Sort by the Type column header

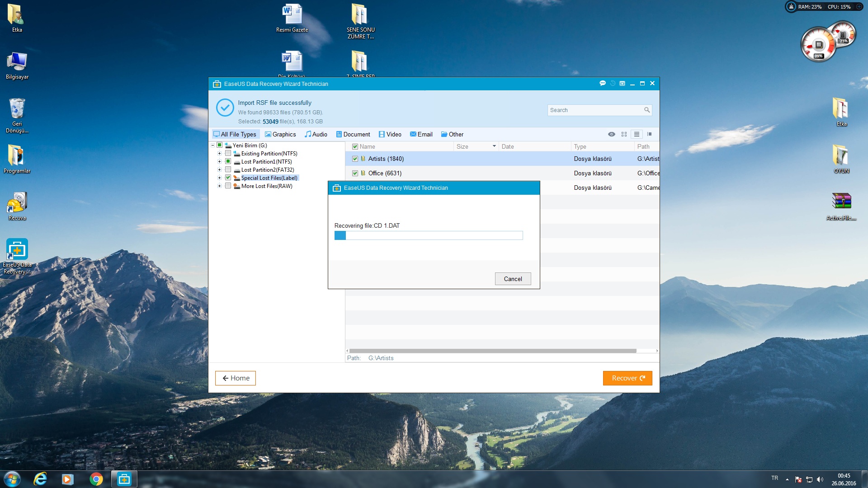tap(603, 146)
